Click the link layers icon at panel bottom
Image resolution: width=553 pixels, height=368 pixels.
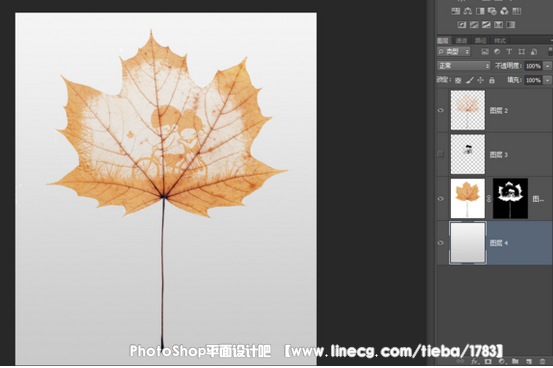[461, 362]
